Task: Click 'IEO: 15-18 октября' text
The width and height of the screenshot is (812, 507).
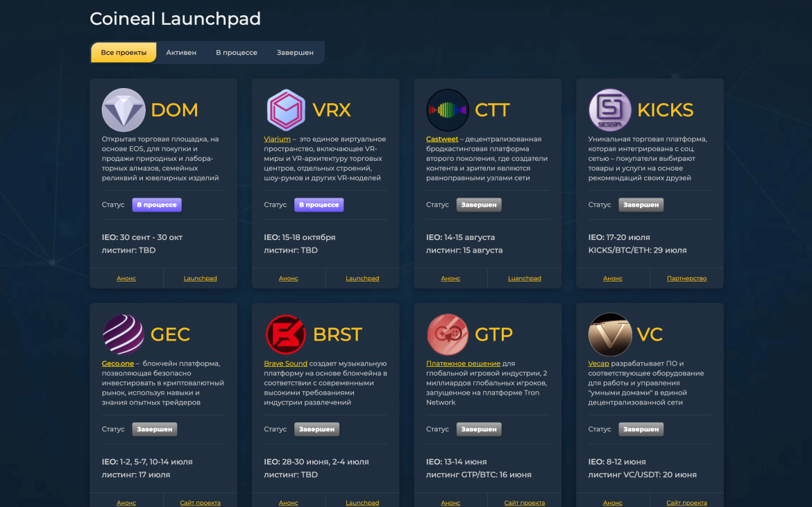Action: 299,237
